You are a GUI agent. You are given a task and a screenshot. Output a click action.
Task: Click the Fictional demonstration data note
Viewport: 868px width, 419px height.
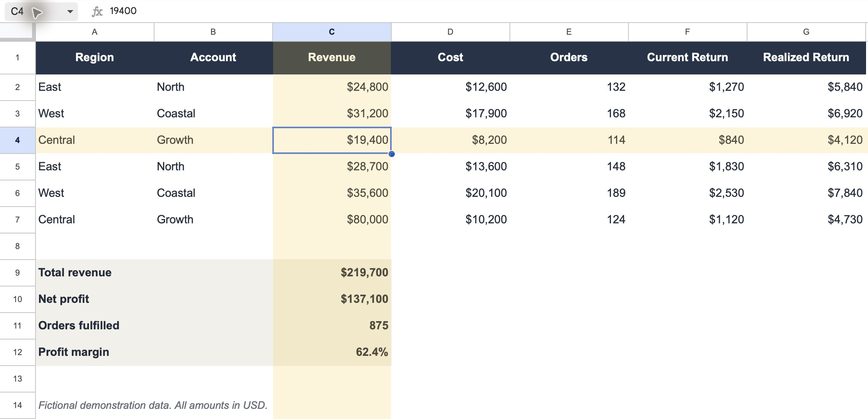[153, 405]
